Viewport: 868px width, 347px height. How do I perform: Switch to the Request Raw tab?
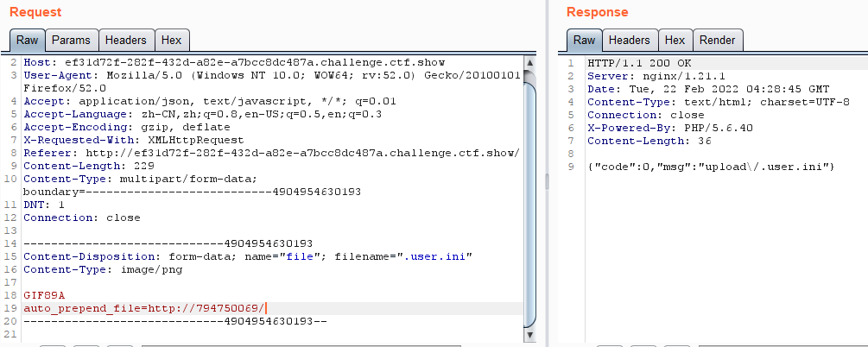tap(27, 41)
